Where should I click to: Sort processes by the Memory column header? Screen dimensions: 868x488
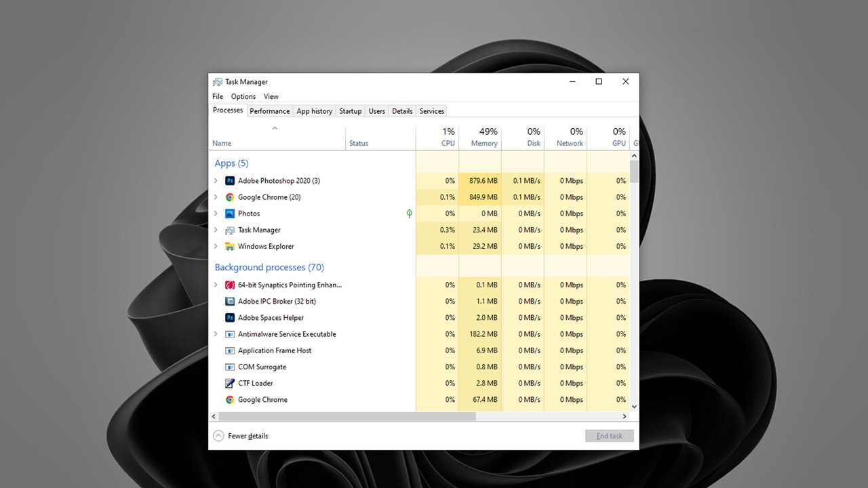coord(480,138)
